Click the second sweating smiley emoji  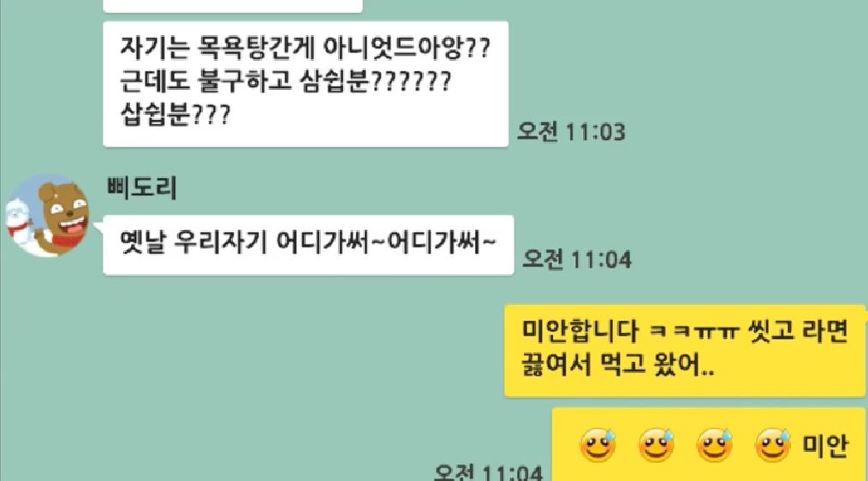point(657,444)
